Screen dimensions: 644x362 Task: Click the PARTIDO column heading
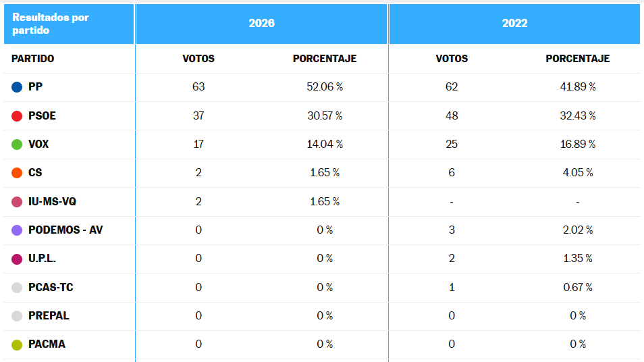point(32,59)
